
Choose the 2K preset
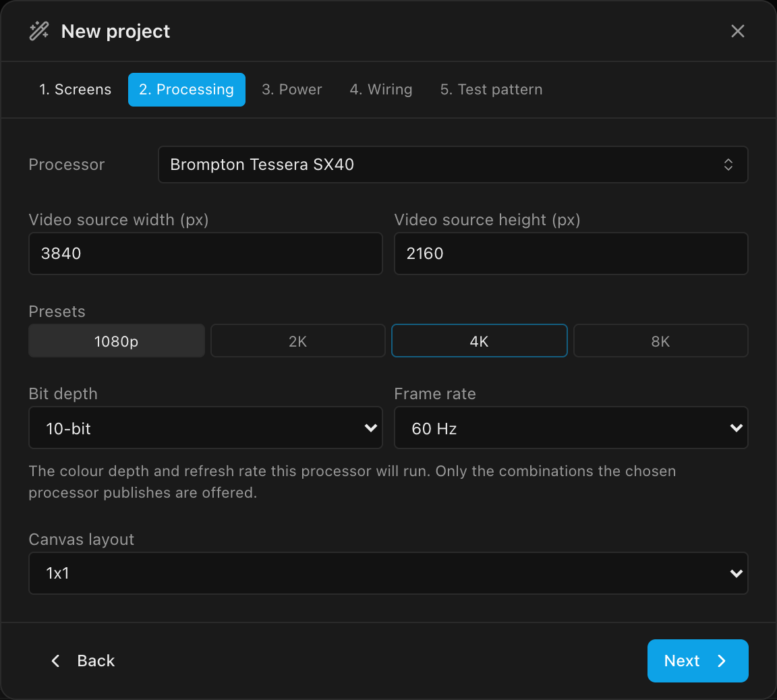point(298,341)
